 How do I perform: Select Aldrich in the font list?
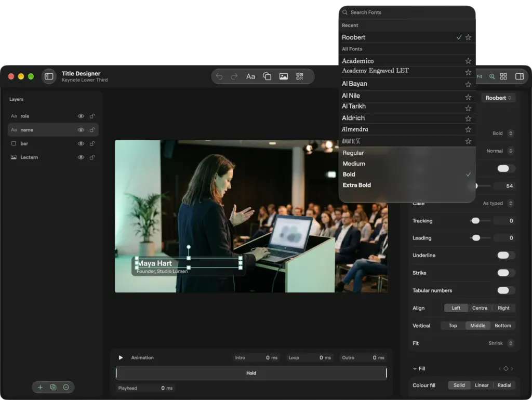coord(407,118)
